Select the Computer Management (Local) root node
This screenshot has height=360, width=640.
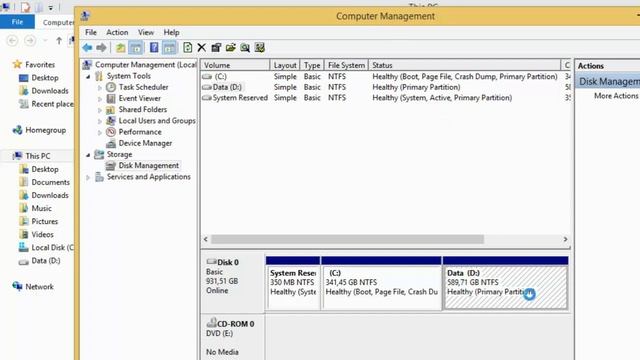(x=145, y=65)
